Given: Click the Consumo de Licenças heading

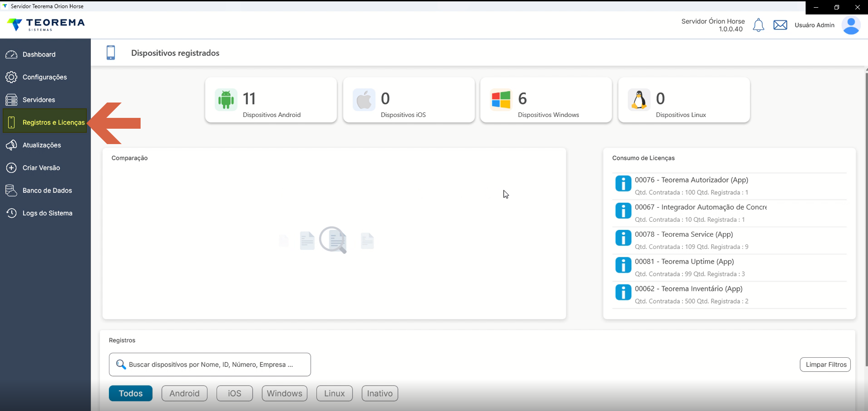Looking at the screenshot, I should tap(643, 158).
